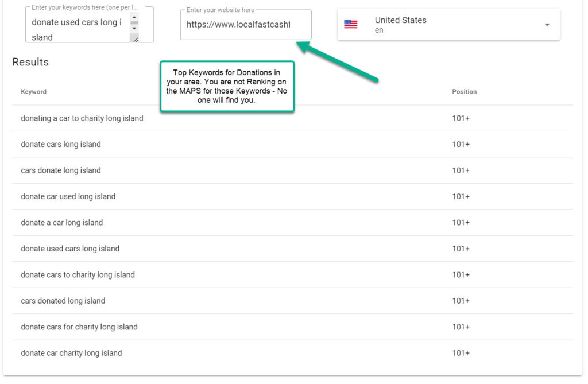The width and height of the screenshot is (588, 384).
Task: Click into the keywords entry field
Action: 77,29
